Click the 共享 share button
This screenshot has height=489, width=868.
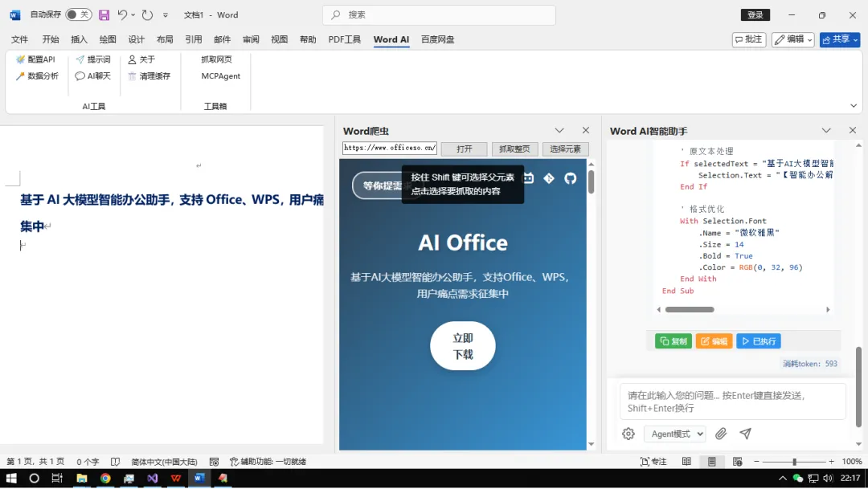840,39
